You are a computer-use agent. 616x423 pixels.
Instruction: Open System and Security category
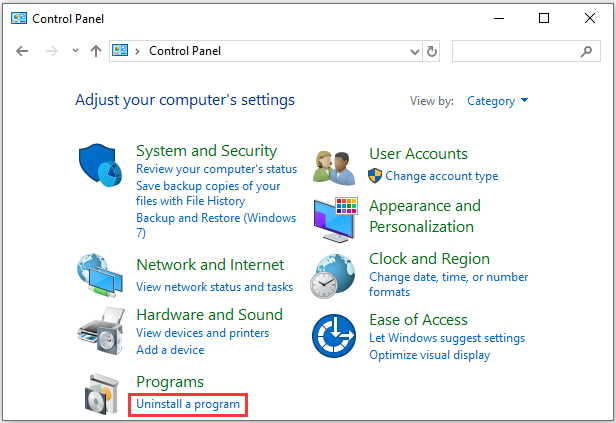(206, 151)
